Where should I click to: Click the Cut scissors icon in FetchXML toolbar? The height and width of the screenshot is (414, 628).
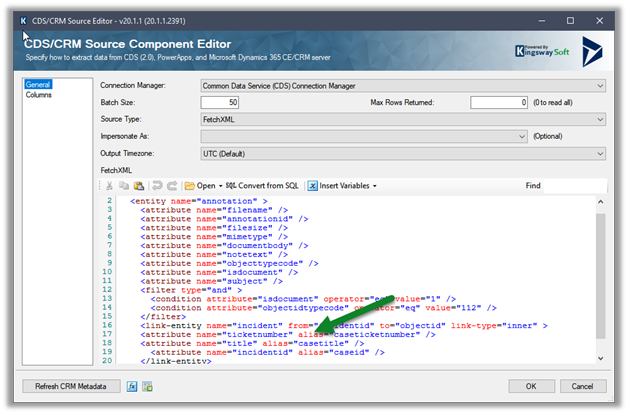click(x=111, y=185)
